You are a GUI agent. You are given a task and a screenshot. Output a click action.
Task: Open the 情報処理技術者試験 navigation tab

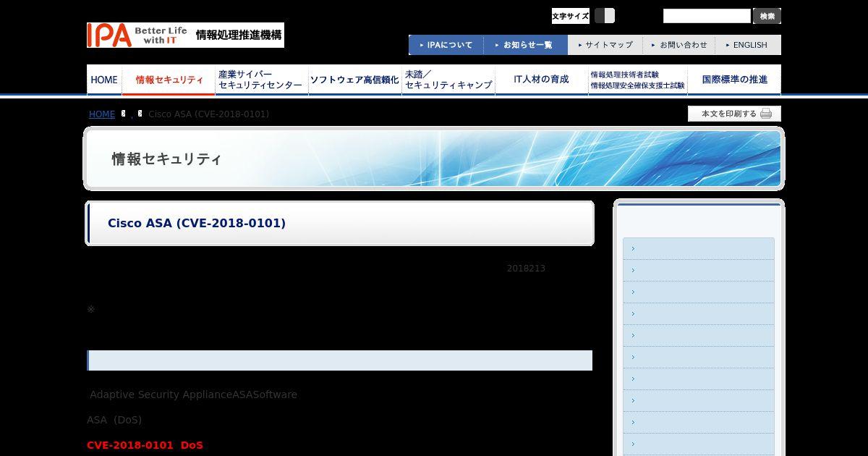(637, 80)
